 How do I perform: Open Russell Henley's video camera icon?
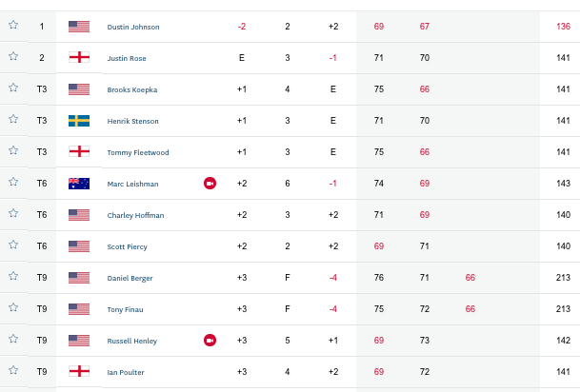[x=210, y=341]
